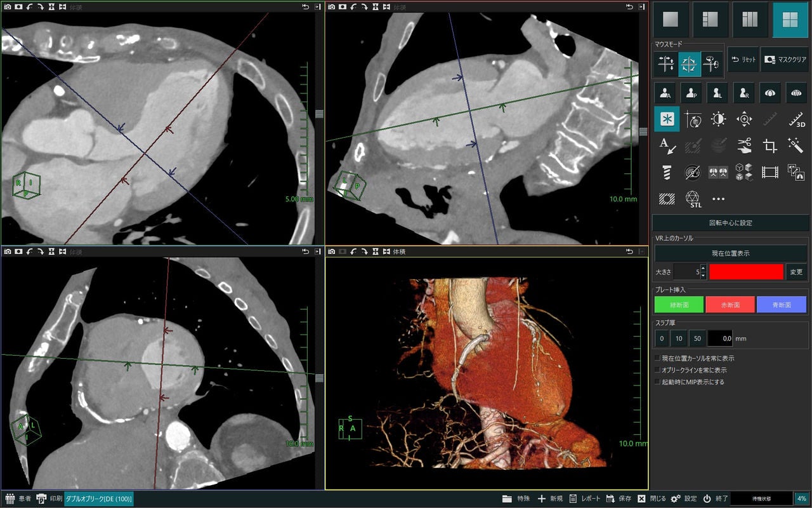Increase cursor size with stepper up arrow
The image size is (812, 508).
(x=703, y=268)
